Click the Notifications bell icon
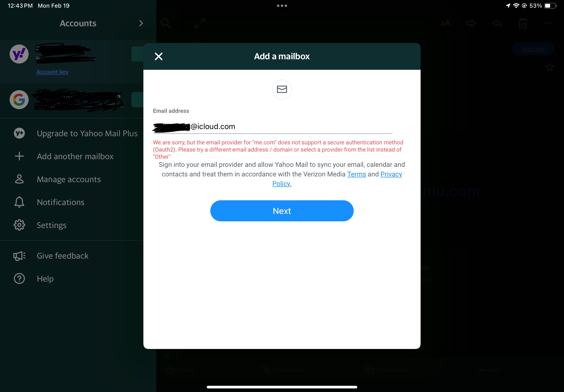The image size is (564, 392). pyautogui.click(x=19, y=202)
